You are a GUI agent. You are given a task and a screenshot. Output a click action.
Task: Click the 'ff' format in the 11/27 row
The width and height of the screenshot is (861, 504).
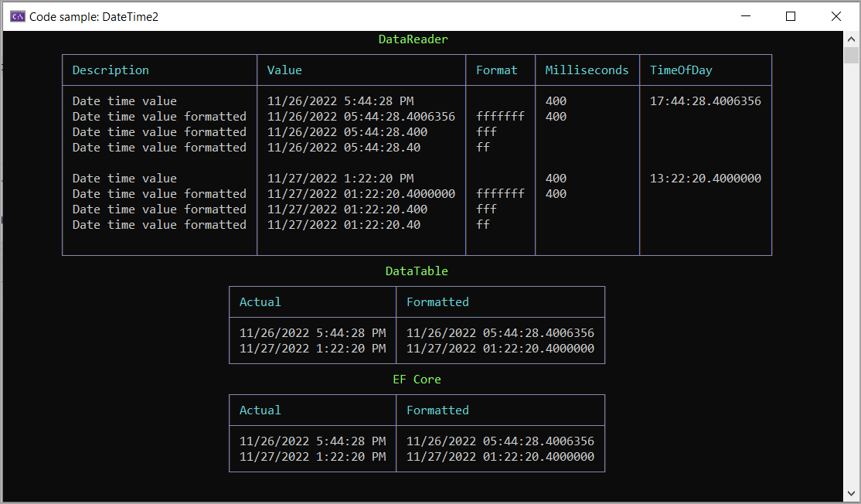click(483, 224)
